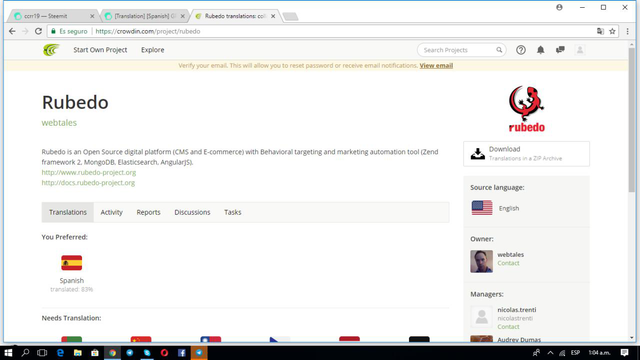Click Contact link under owner webtales
640x360 pixels.
(x=508, y=263)
